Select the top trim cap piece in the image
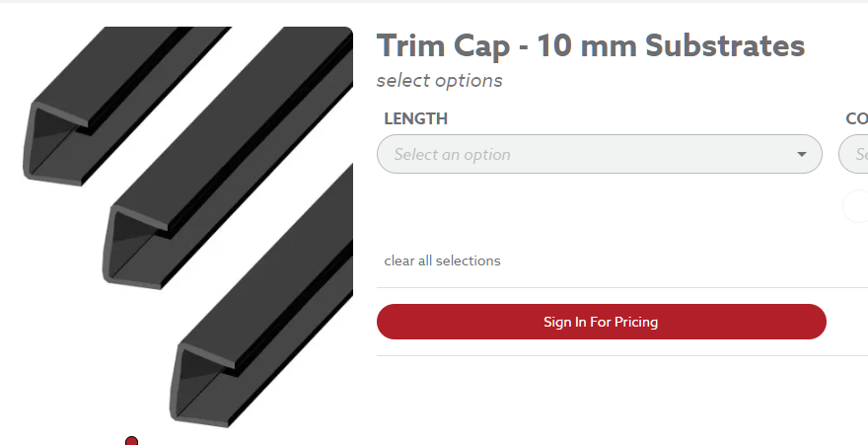The image size is (868, 445). click(126, 106)
